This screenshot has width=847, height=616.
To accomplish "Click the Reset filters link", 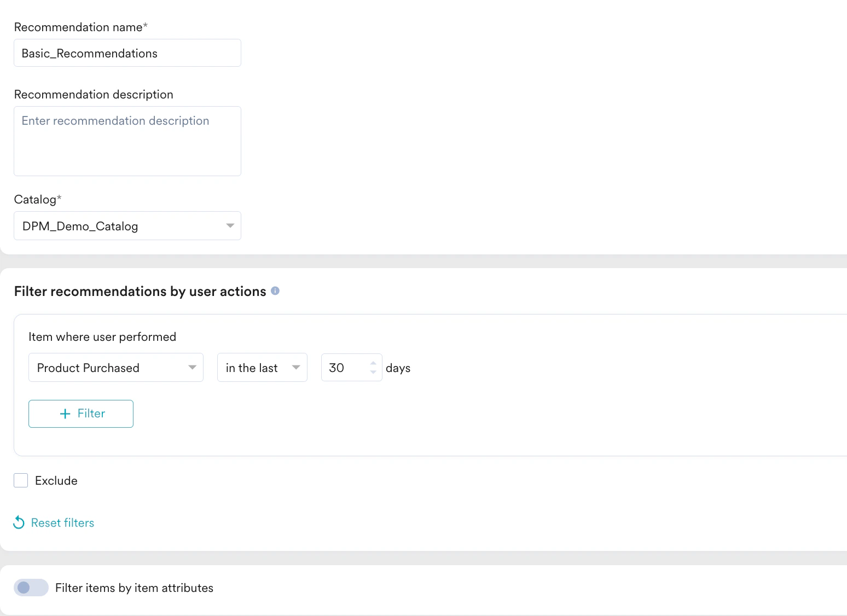I will tap(62, 523).
